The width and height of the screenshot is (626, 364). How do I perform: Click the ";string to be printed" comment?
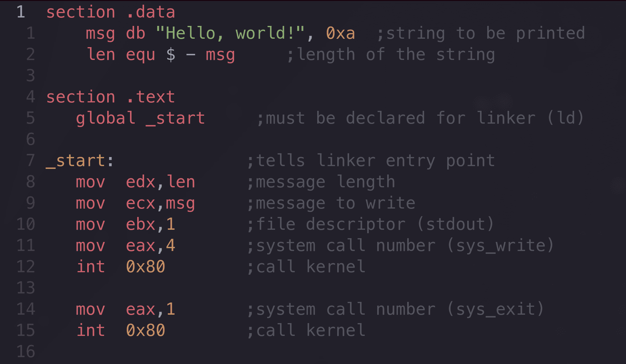click(x=481, y=33)
